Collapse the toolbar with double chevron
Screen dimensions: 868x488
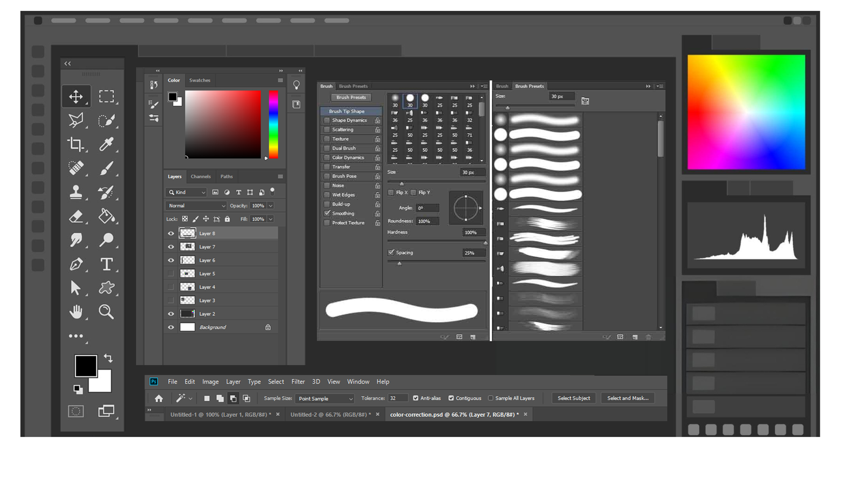tap(68, 63)
